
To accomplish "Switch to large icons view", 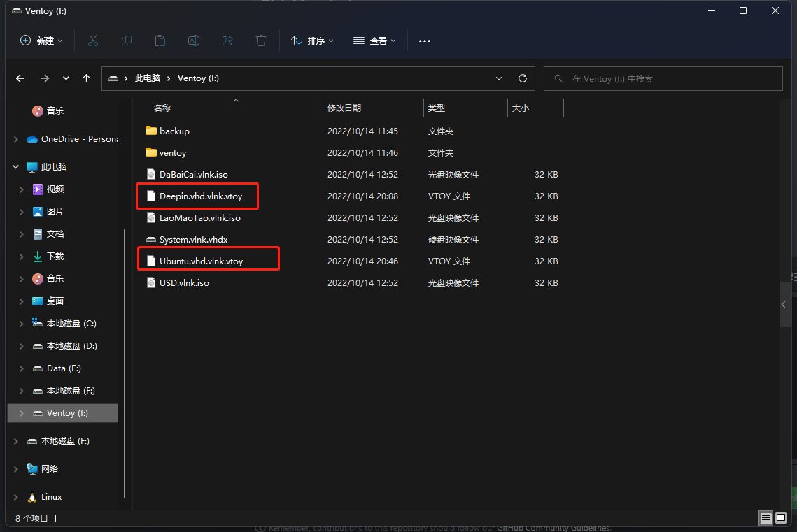I will pos(781,518).
